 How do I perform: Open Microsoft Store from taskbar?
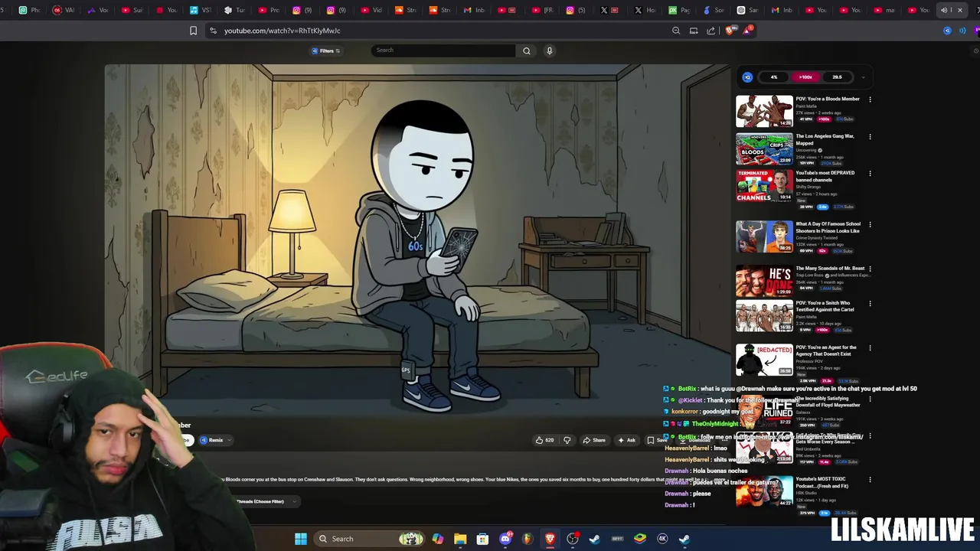coord(482,539)
